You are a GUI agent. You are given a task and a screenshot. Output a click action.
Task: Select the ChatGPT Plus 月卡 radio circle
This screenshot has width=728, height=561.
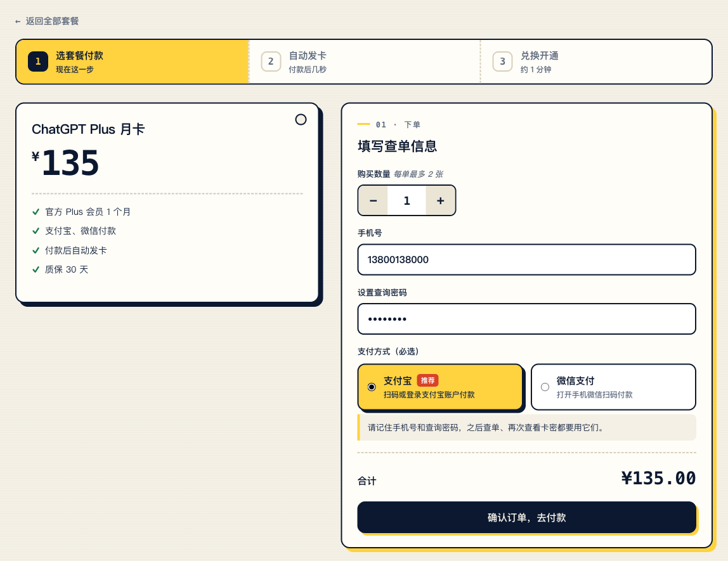tap(301, 120)
